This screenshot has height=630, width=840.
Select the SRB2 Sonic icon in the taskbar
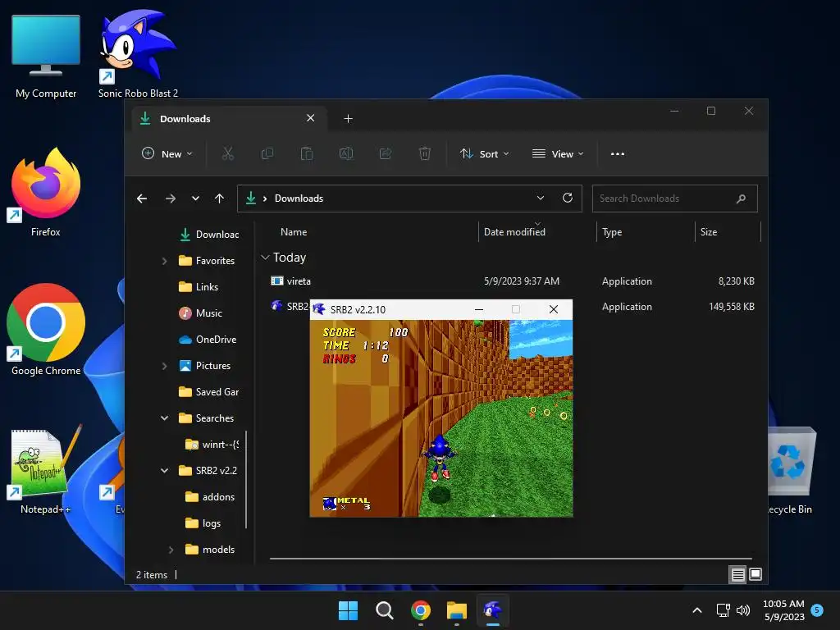point(493,610)
